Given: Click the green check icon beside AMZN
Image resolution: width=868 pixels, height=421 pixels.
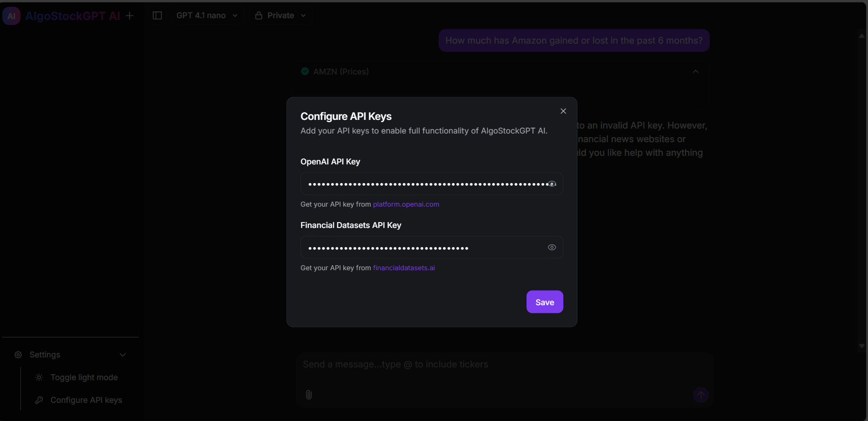Looking at the screenshot, I should (305, 71).
